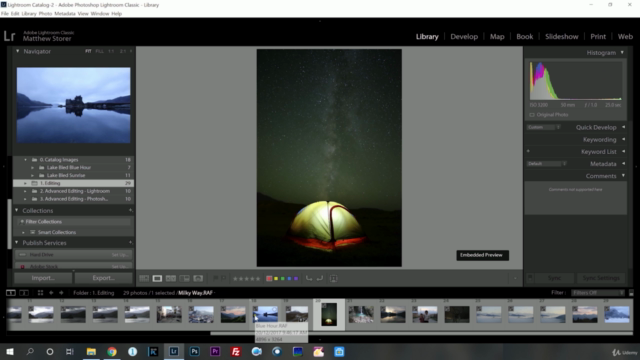Switch to Grid view in toolbar

click(x=144, y=278)
